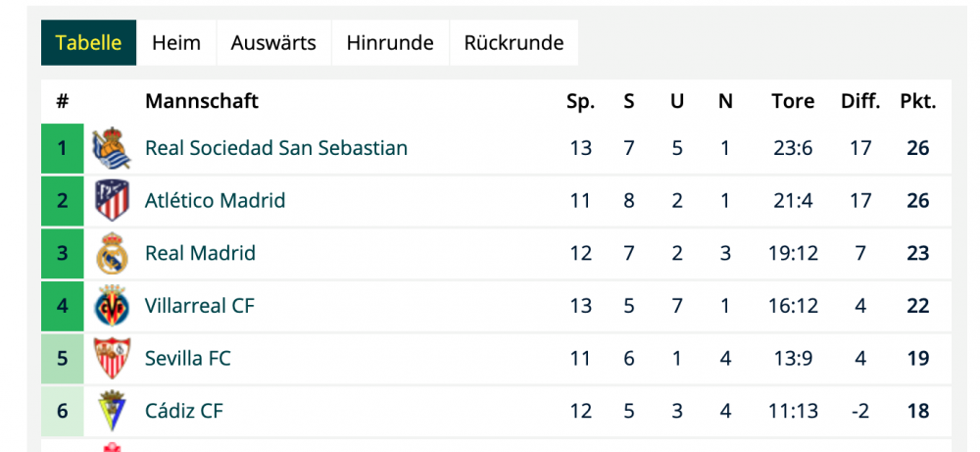
Task: Click the Tore column header
Action: 793,101
